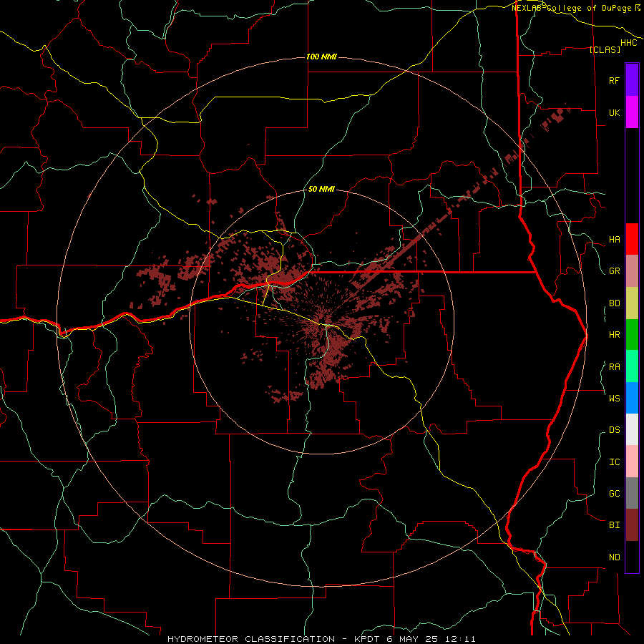Click the RF purple legend swatch
Viewport: 644px width, 644px height.
tap(632, 80)
